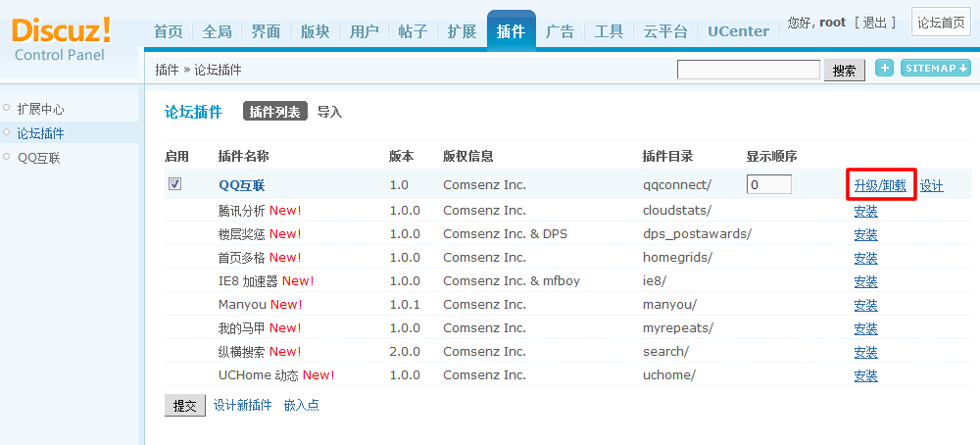This screenshot has width=980, height=445.
Task: Install the 我的马甲 plugin
Action: tap(865, 328)
